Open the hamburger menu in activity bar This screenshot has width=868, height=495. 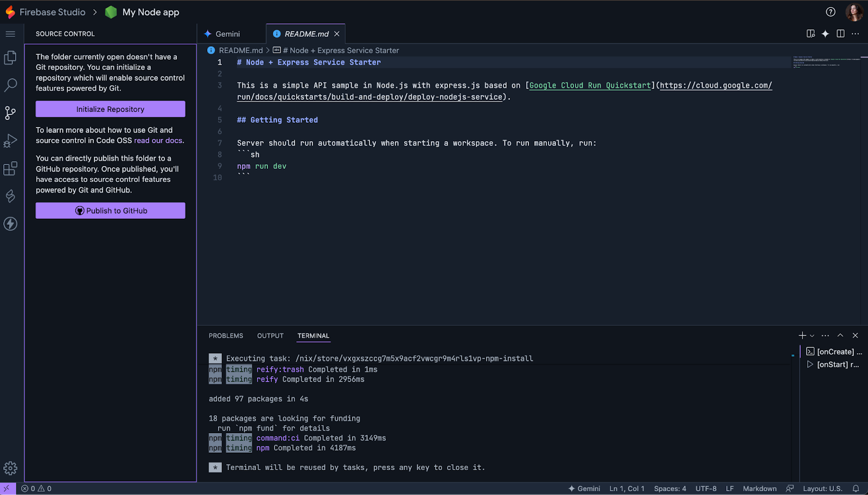click(x=10, y=34)
